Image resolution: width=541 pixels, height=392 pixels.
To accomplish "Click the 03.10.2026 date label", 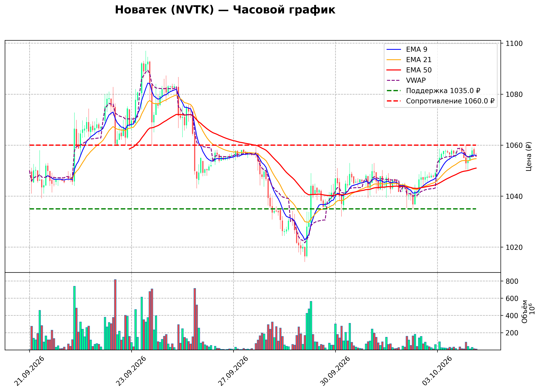I will [437, 371].
